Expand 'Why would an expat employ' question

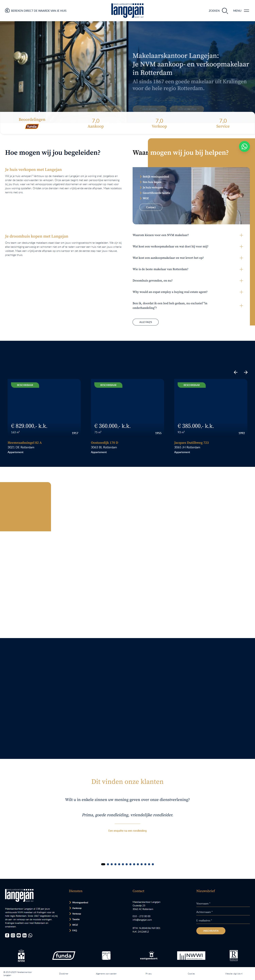point(188,292)
